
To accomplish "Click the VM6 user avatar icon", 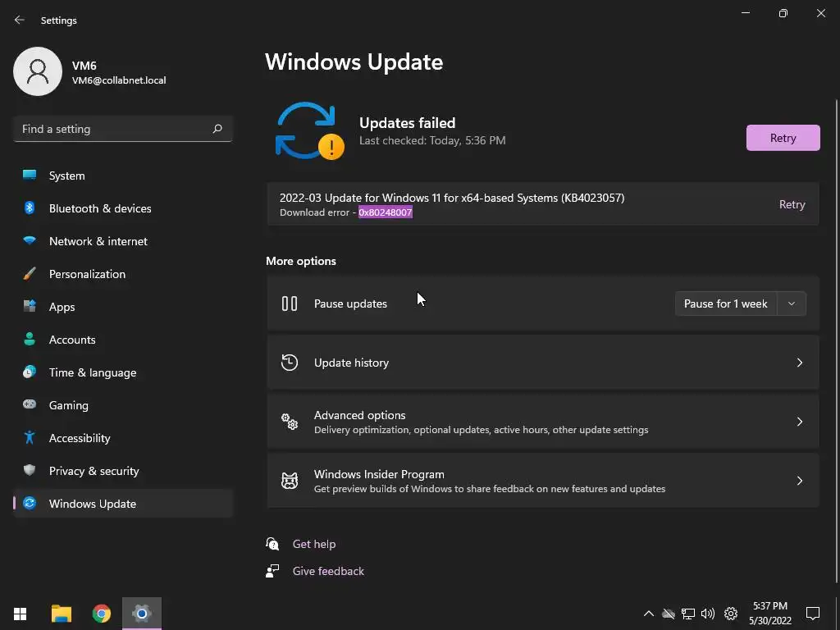I will (38, 71).
